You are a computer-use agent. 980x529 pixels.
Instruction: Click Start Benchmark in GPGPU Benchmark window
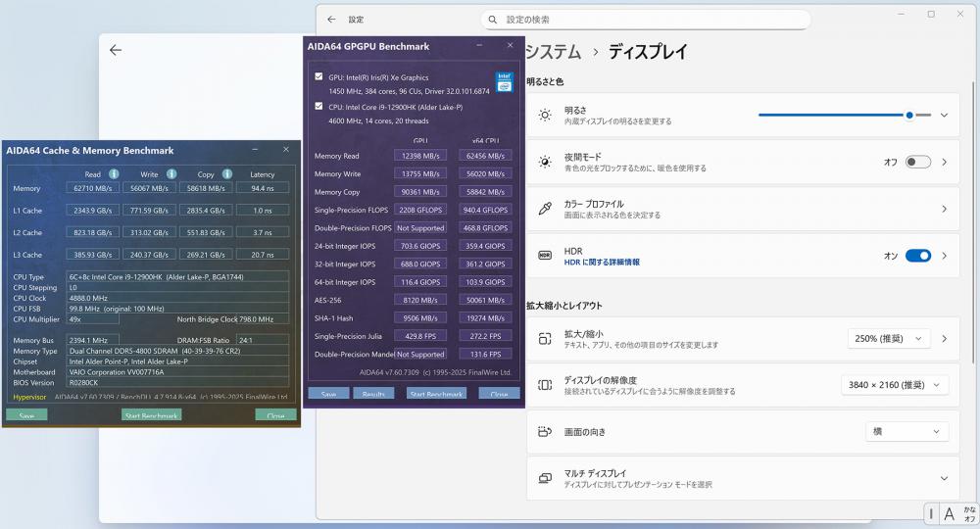[436, 394]
